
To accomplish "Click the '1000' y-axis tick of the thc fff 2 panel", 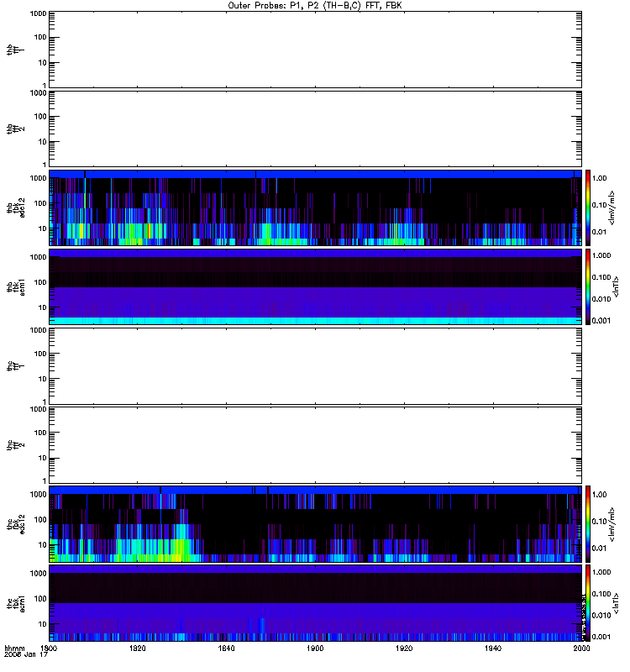I will click(x=39, y=409).
